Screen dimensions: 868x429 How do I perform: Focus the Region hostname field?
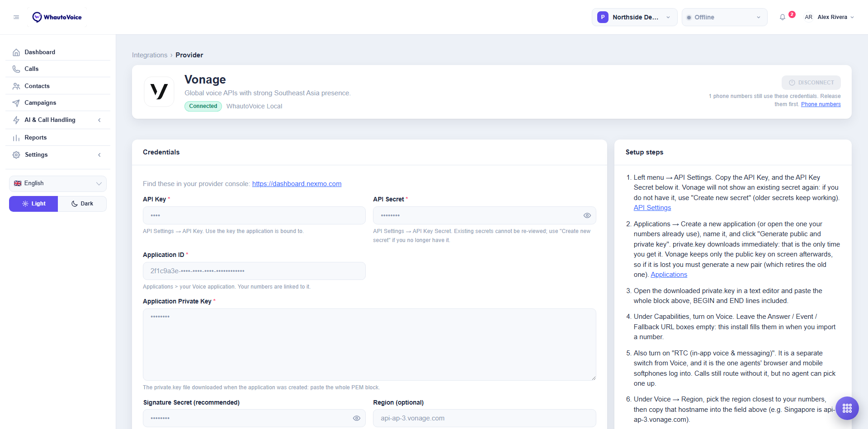coord(485,418)
